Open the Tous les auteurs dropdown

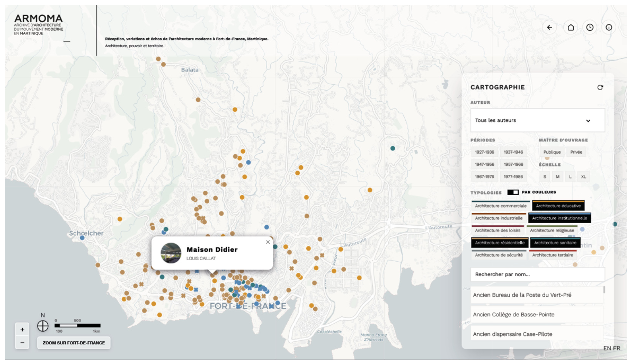pos(537,120)
